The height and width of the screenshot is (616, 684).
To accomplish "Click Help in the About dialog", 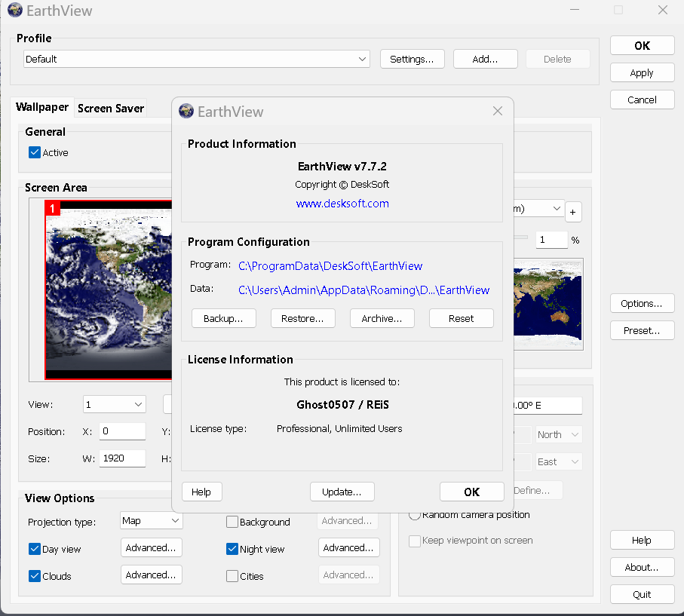I will pos(201,492).
